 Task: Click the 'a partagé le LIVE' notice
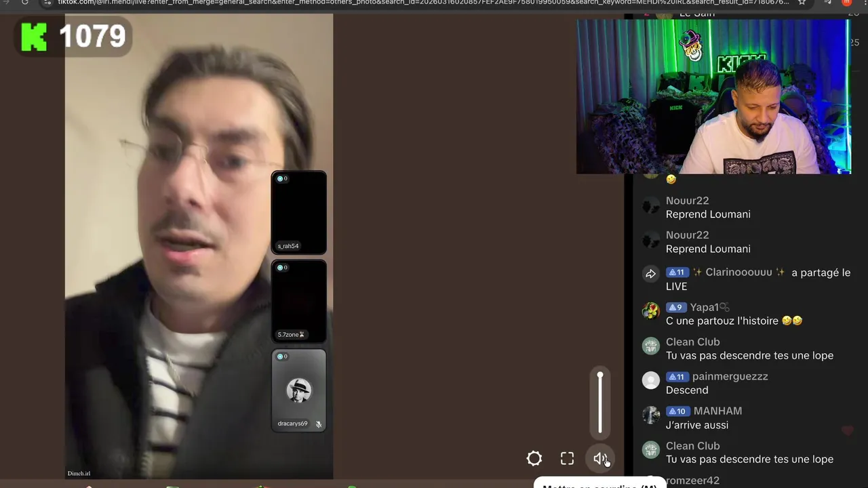(758, 279)
